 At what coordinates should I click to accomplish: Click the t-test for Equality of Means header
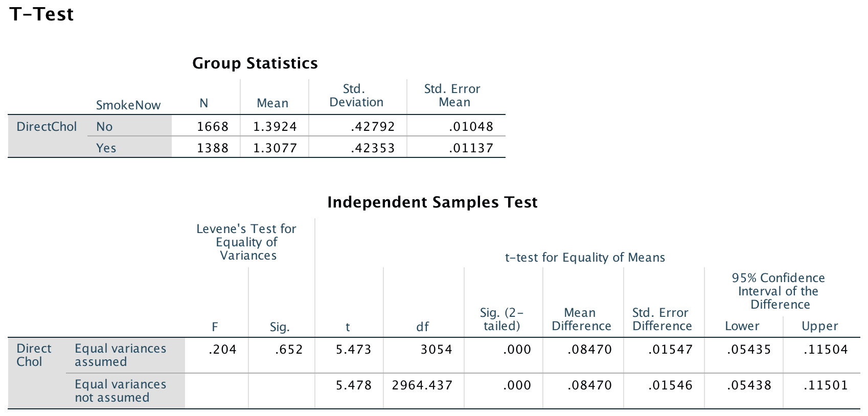(x=585, y=258)
